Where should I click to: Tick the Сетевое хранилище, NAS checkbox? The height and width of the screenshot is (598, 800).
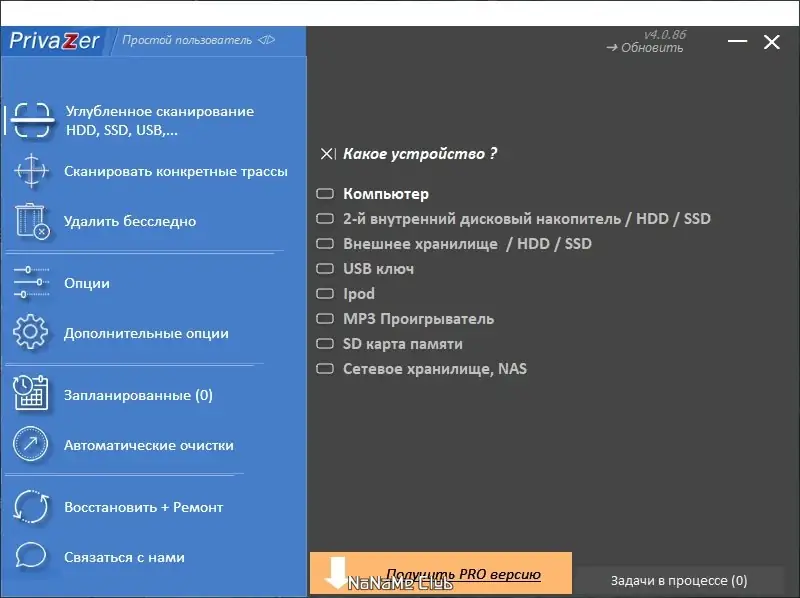point(325,369)
